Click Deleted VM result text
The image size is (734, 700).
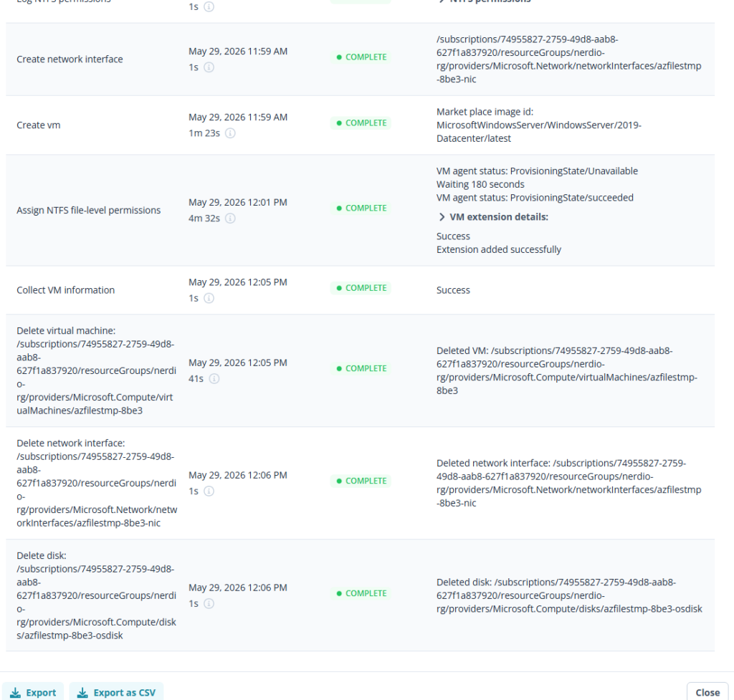[x=567, y=370]
